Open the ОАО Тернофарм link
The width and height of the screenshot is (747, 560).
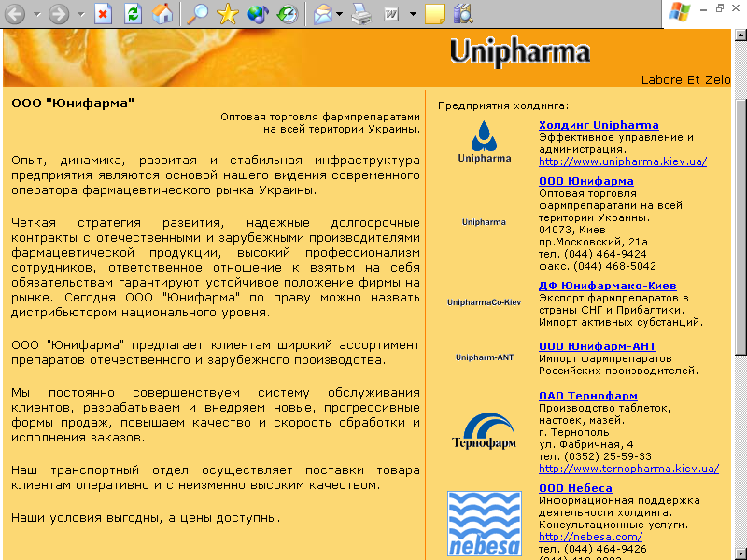tap(588, 396)
